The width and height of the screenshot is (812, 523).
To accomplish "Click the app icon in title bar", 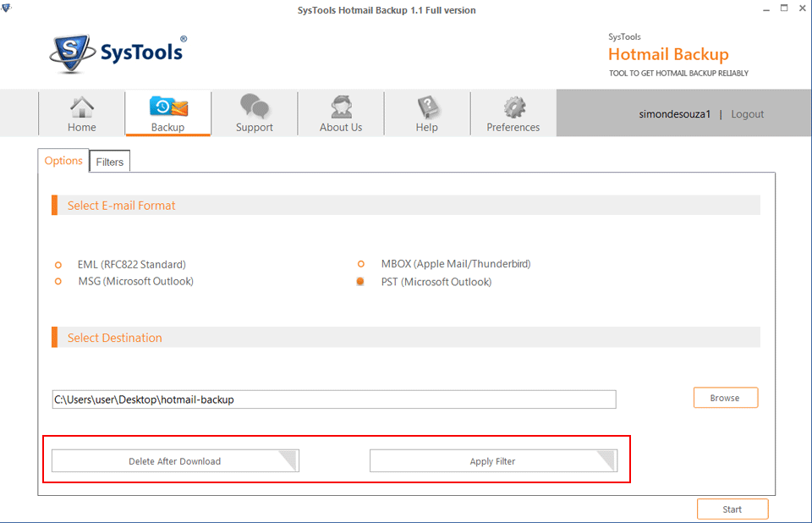I will (x=6, y=8).
